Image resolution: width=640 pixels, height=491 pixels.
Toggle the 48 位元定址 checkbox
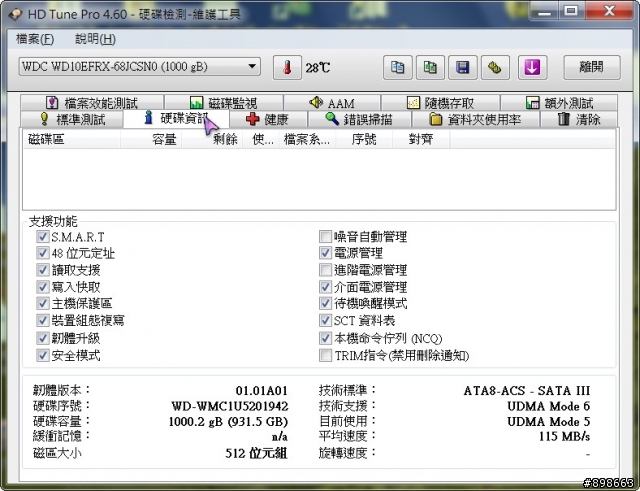[x=42, y=253]
